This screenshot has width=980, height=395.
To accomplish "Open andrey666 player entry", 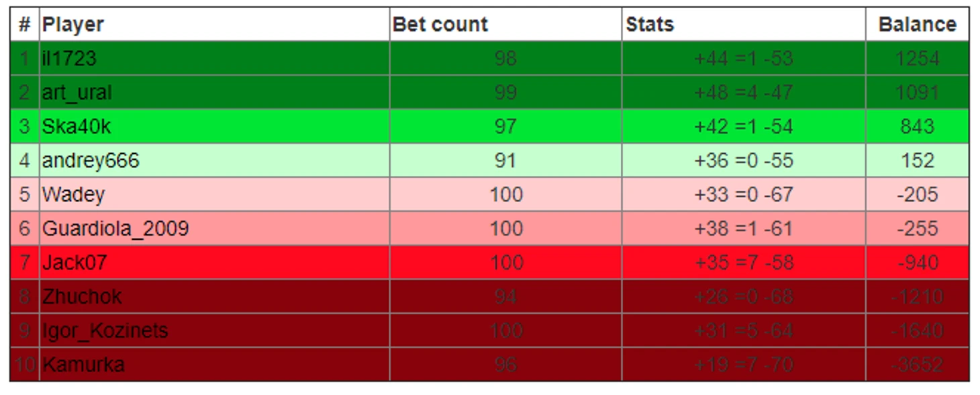I will coord(91,161).
